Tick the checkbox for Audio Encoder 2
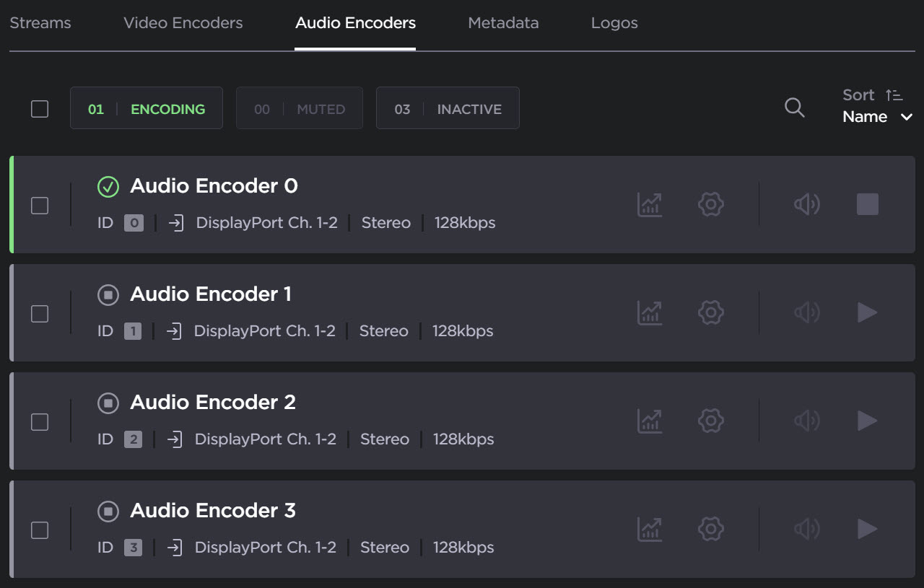 click(x=40, y=422)
